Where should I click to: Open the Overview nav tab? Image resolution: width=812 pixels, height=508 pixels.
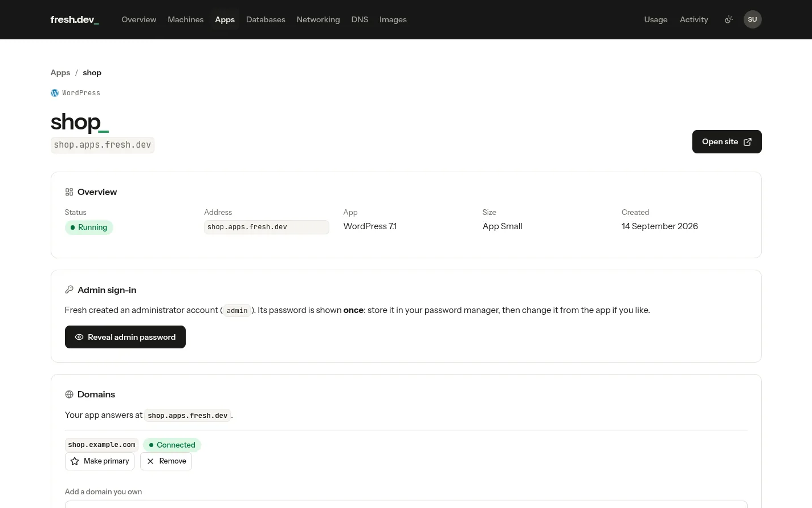[138, 19]
